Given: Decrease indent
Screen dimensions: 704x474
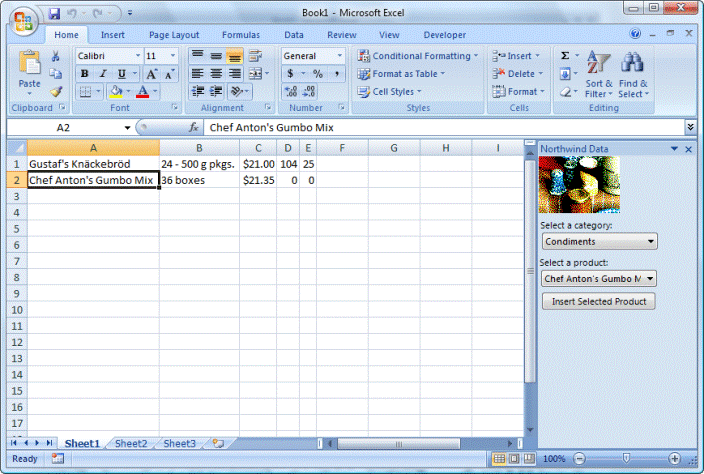Looking at the screenshot, I should 198,92.
